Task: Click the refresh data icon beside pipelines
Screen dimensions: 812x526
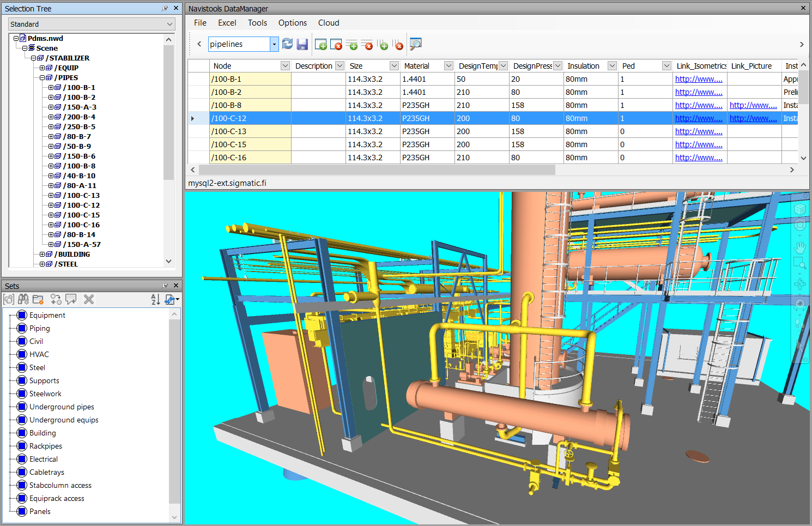Action: click(x=287, y=44)
